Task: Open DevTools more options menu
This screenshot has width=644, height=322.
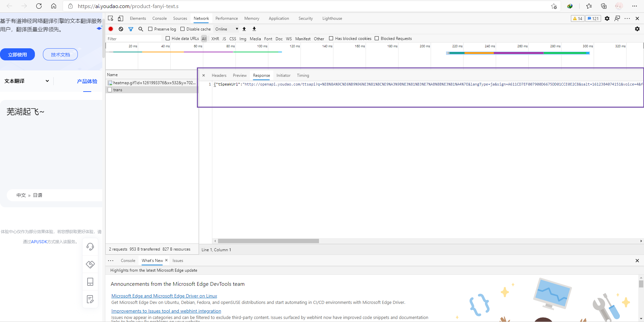Action: [627, 18]
